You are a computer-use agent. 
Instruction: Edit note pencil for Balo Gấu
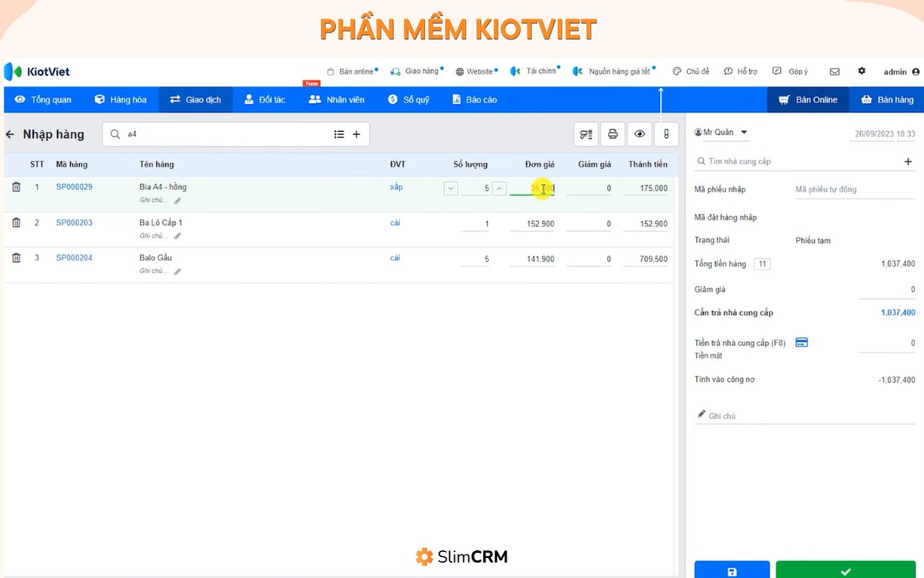pyautogui.click(x=177, y=271)
